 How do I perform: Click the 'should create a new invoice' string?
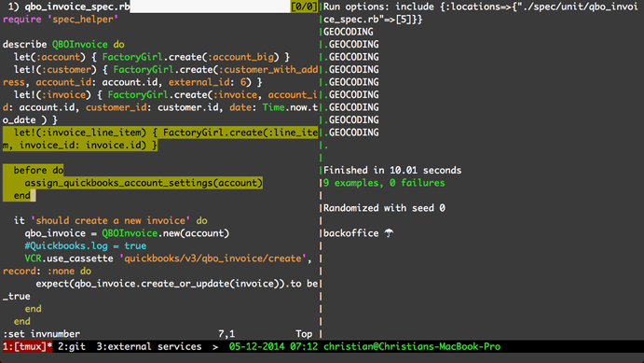(111, 221)
